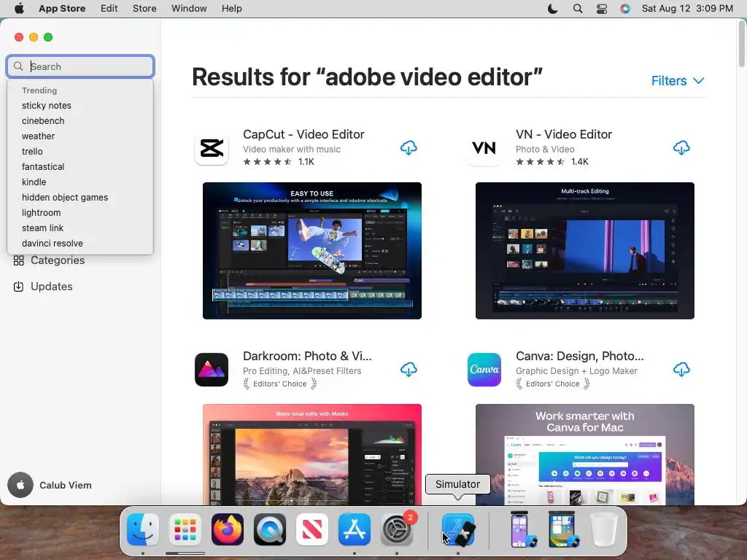Open the CapCut screenshot preview

(312, 251)
